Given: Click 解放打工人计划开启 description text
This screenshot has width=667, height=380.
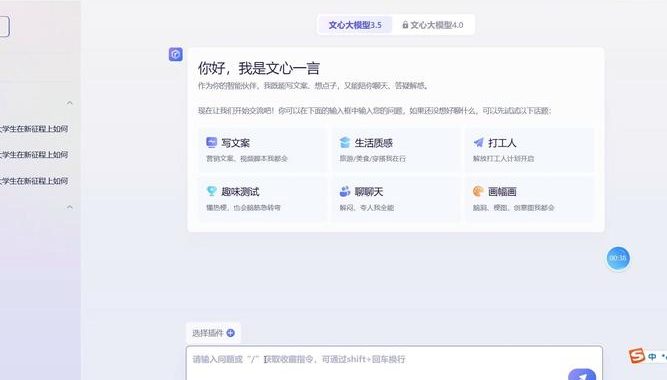Looking at the screenshot, I should click(x=503, y=159).
